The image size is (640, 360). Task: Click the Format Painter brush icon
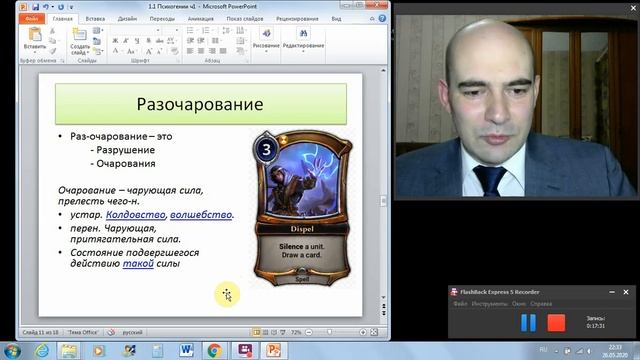pos(53,51)
